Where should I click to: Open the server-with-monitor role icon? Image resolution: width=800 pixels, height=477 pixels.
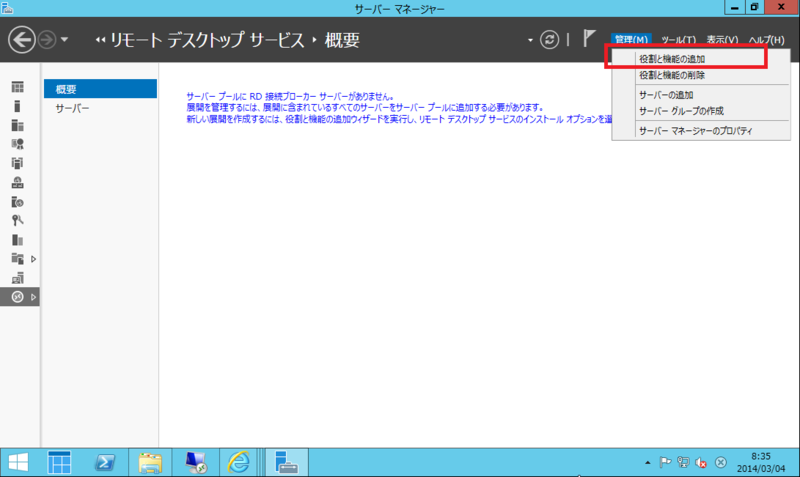click(x=17, y=278)
